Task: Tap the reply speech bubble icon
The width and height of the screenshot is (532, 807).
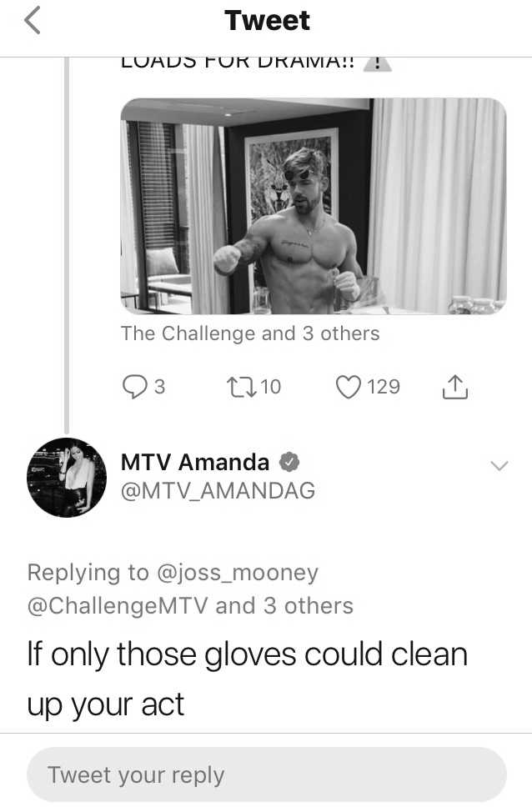Action: click(x=134, y=387)
